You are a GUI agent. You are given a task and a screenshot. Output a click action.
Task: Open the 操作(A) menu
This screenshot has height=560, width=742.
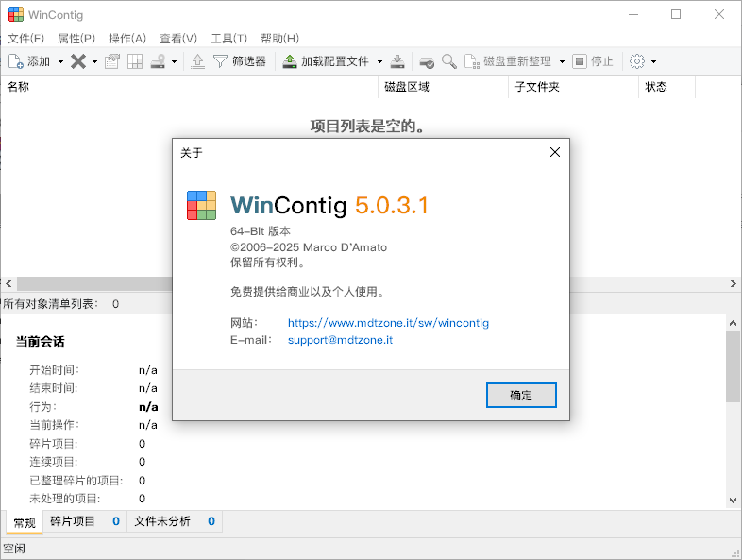coord(127,39)
